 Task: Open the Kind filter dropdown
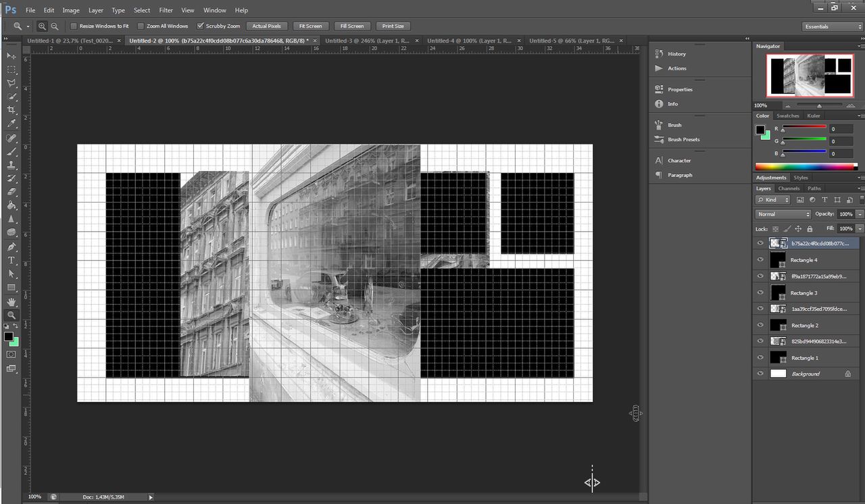click(x=773, y=200)
